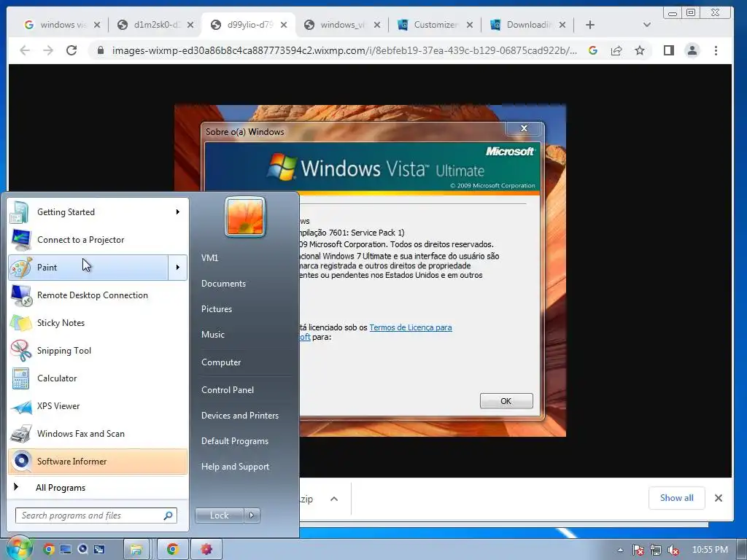Close the downloads bar
747x560 pixels.
pos(719,498)
